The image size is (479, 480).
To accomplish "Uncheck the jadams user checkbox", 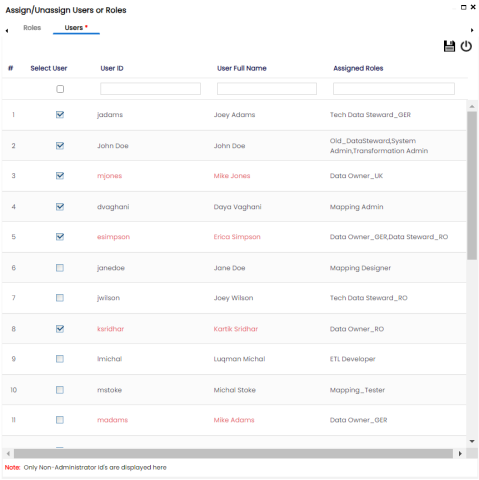I will pyautogui.click(x=60, y=115).
